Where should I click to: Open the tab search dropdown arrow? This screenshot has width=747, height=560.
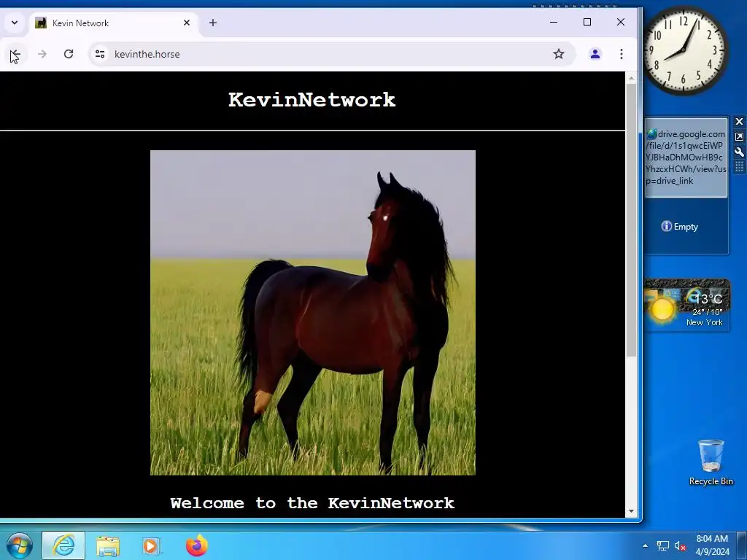pyautogui.click(x=15, y=23)
